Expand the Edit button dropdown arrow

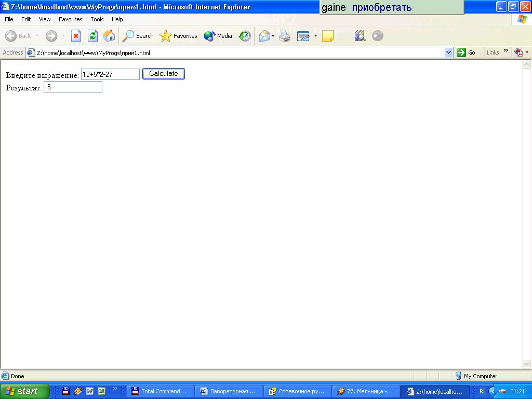pyautogui.click(x=315, y=36)
